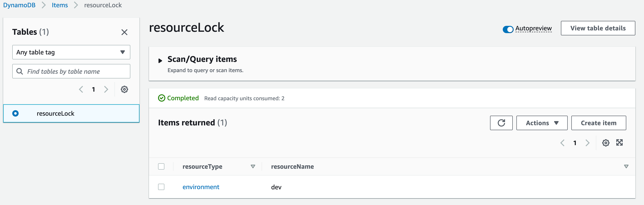Navigate to DynamoDB breadcrumb link
This screenshot has height=205, width=644.
point(19,5)
